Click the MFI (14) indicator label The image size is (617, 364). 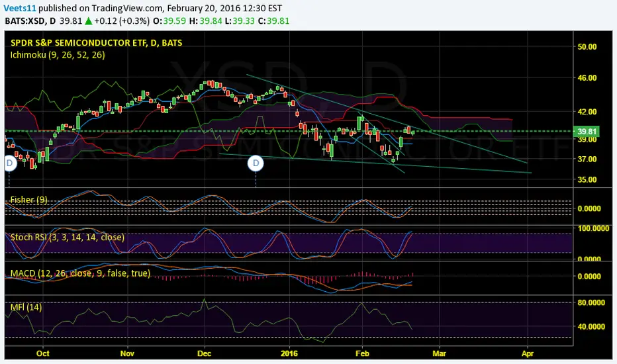click(x=26, y=307)
